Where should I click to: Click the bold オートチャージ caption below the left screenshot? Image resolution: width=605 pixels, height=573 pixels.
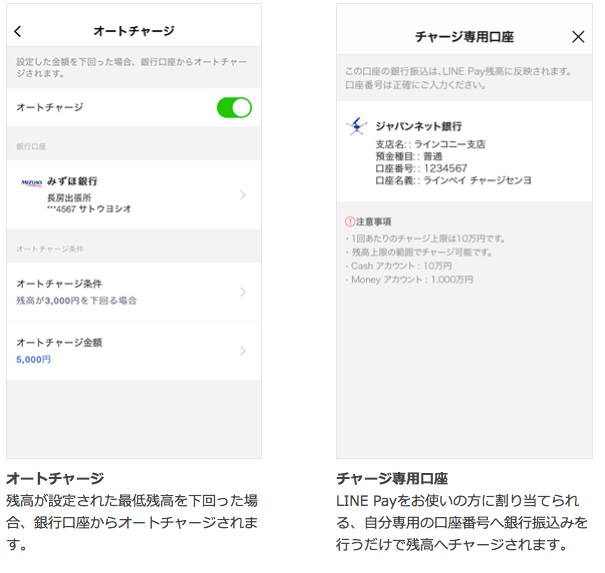pyautogui.click(x=55, y=478)
